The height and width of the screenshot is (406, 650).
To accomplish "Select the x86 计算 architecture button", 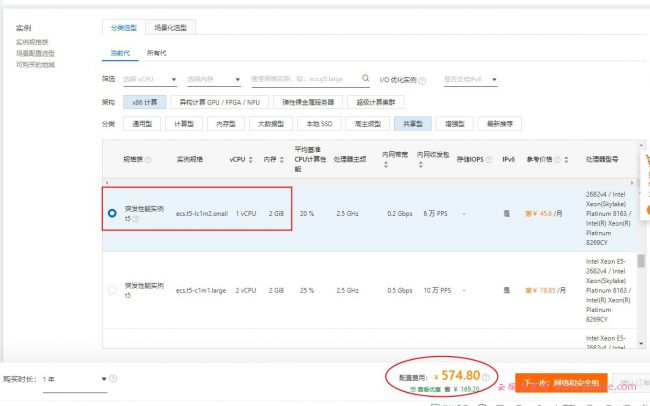I will point(143,101).
